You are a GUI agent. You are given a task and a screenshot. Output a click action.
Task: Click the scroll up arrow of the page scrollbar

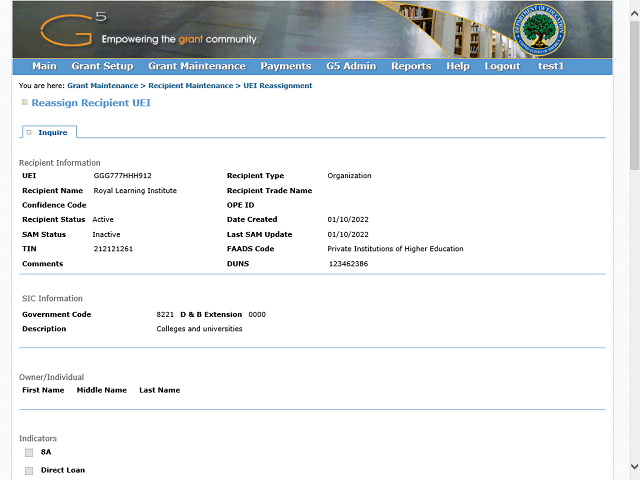(634, 13)
